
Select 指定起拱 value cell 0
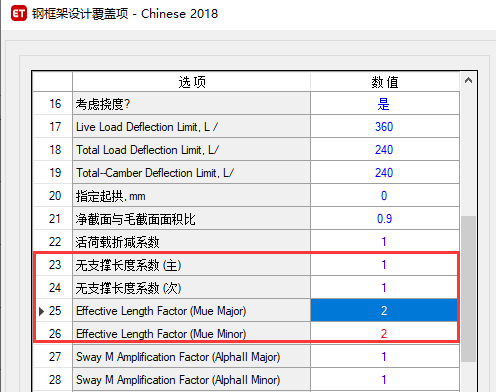click(385, 196)
